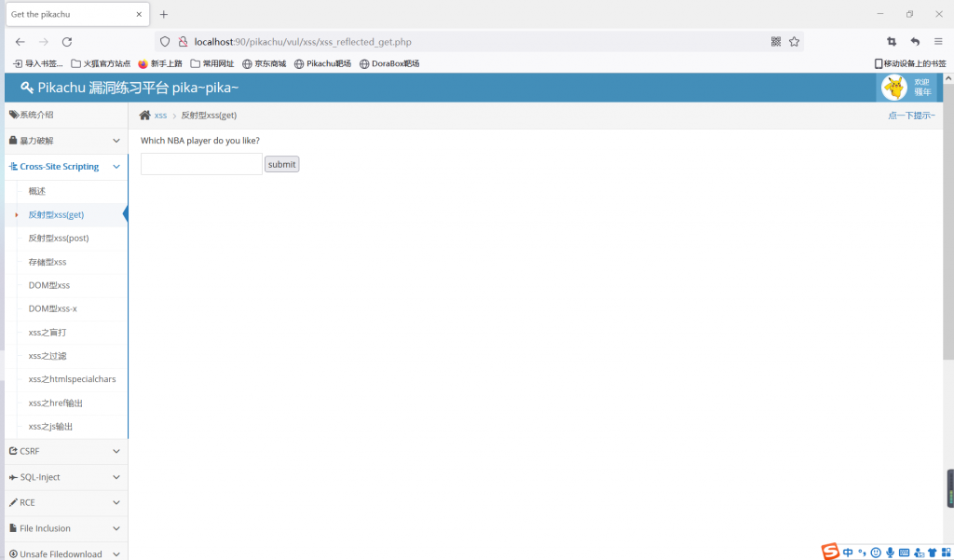Bookmark this page with the star icon
This screenshot has height=560, width=954.
pos(795,42)
